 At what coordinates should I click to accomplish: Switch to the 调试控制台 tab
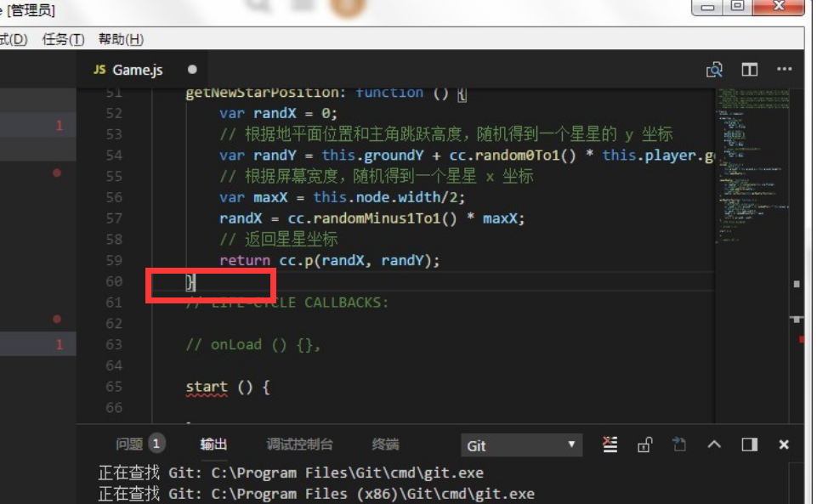tap(299, 444)
